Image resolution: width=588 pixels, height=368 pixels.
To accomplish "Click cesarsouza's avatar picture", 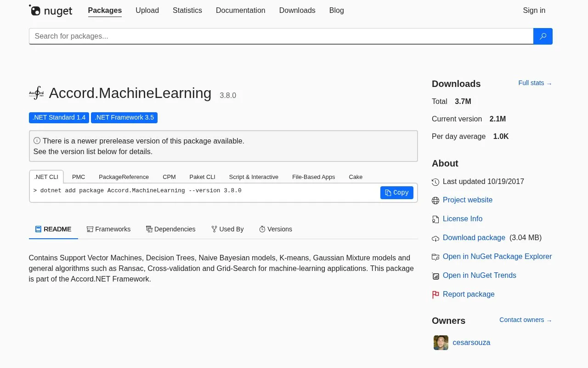I will [x=441, y=343].
